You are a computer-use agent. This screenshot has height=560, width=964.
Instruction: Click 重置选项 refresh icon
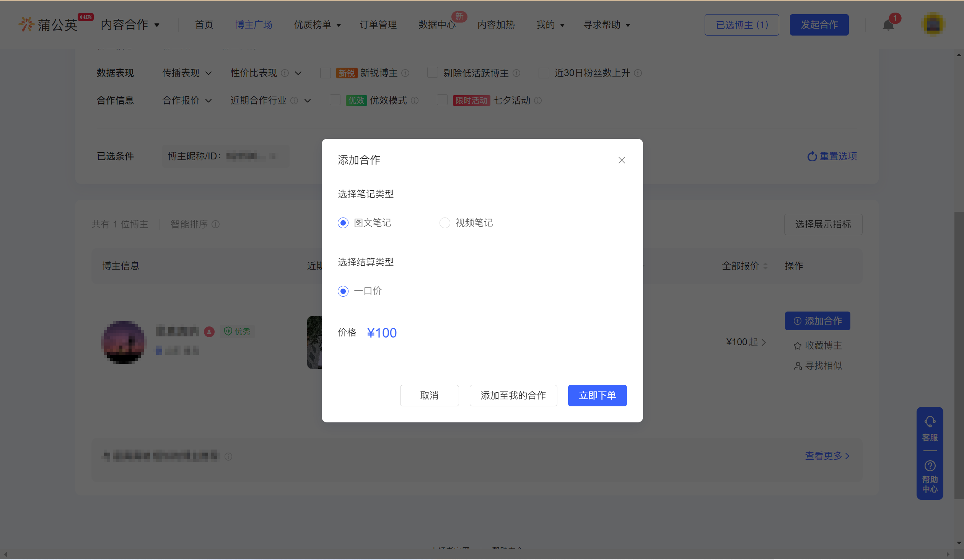(812, 156)
